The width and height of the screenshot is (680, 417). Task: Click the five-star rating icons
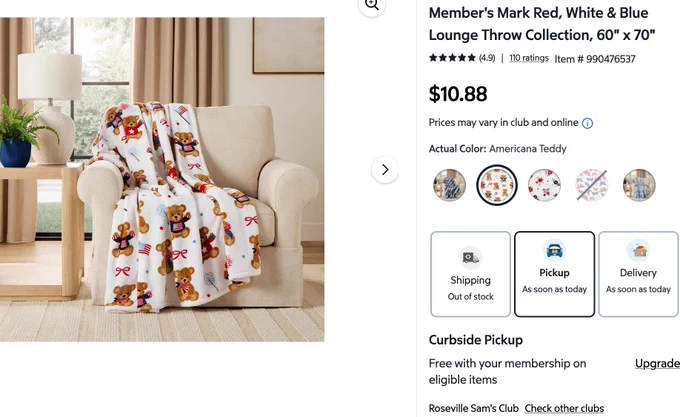point(452,58)
